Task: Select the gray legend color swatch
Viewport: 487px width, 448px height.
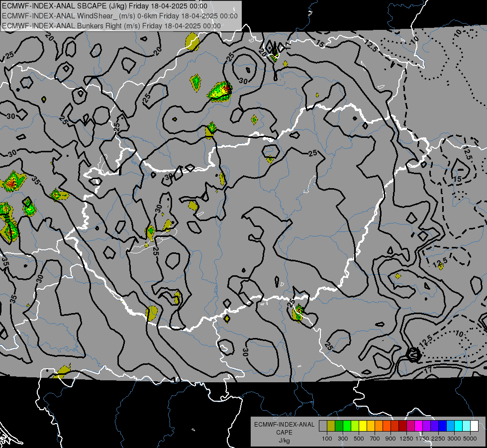Action: 323,426
